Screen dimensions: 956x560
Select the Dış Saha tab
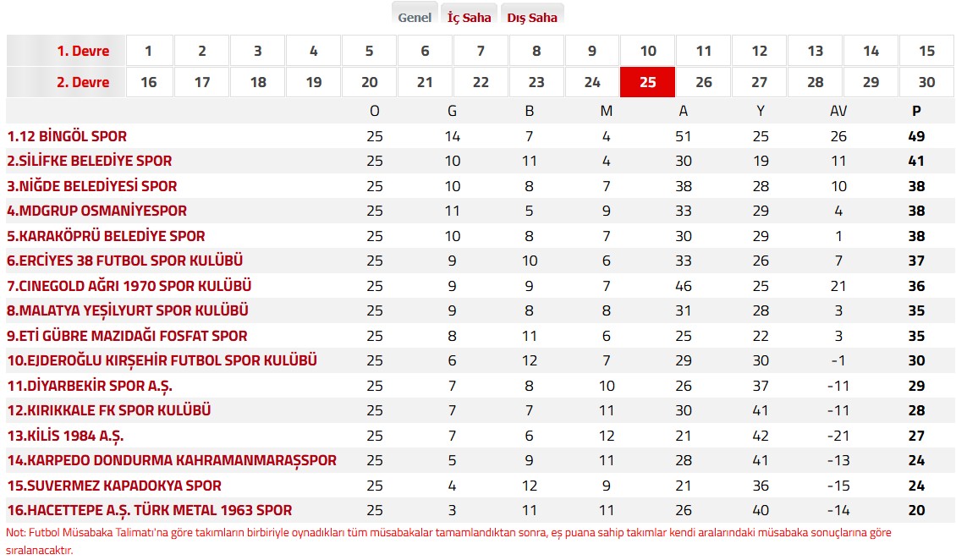[x=532, y=17]
